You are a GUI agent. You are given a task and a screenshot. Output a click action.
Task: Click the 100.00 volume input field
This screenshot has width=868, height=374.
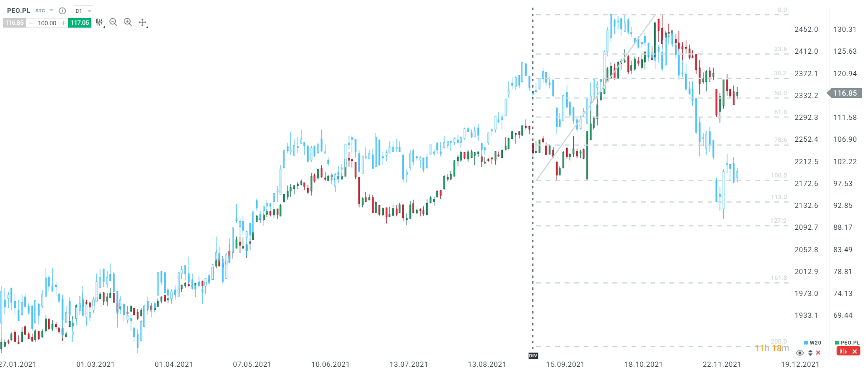47,23
